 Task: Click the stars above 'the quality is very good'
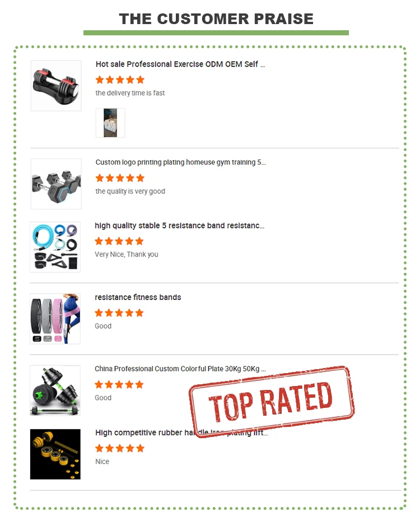click(x=120, y=178)
